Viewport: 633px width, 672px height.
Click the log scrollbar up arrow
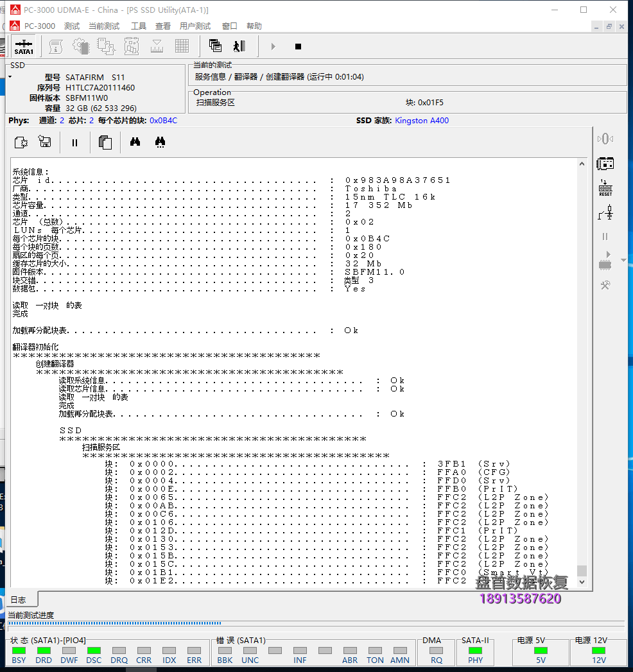pyautogui.click(x=582, y=164)
